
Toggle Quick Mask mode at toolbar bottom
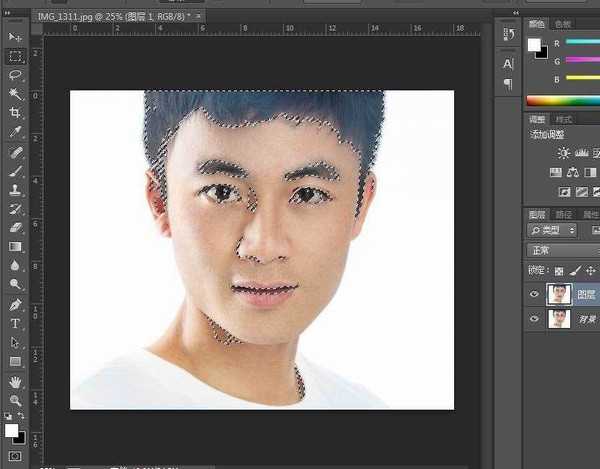click(15, 456)
